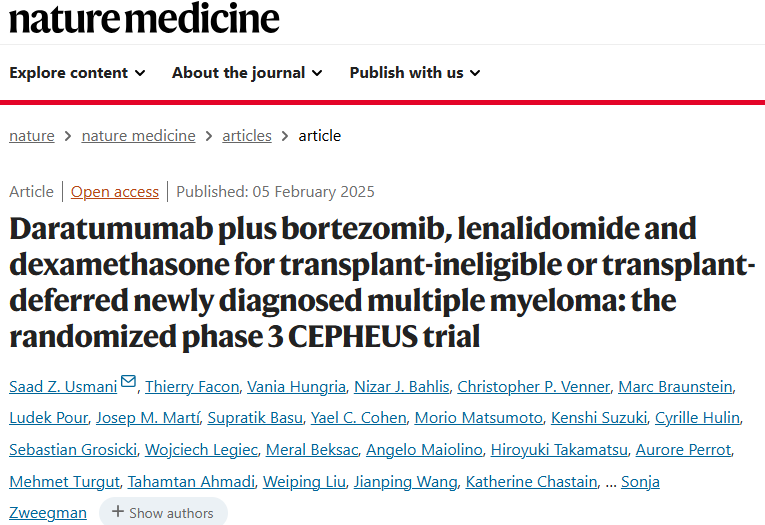Go to the nature breadcrumb link
Screen dimensions: 765x525
[32, 136]
